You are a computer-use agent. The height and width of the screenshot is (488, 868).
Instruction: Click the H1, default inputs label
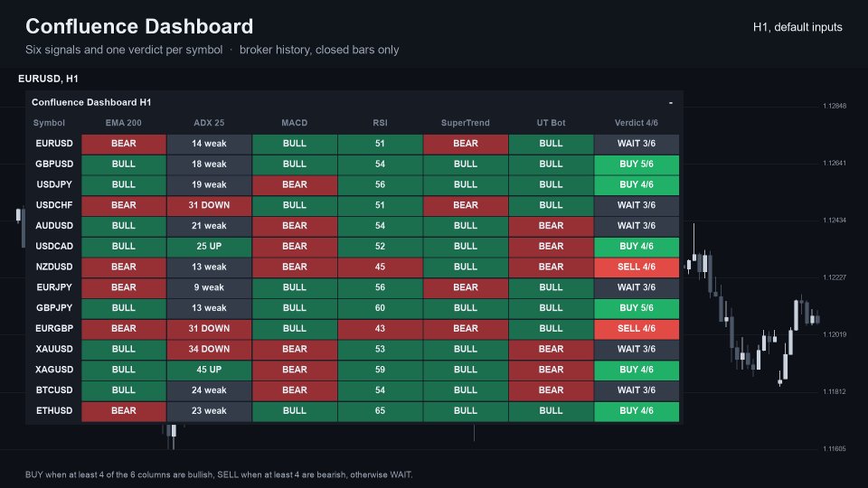[x=797, y=27]
